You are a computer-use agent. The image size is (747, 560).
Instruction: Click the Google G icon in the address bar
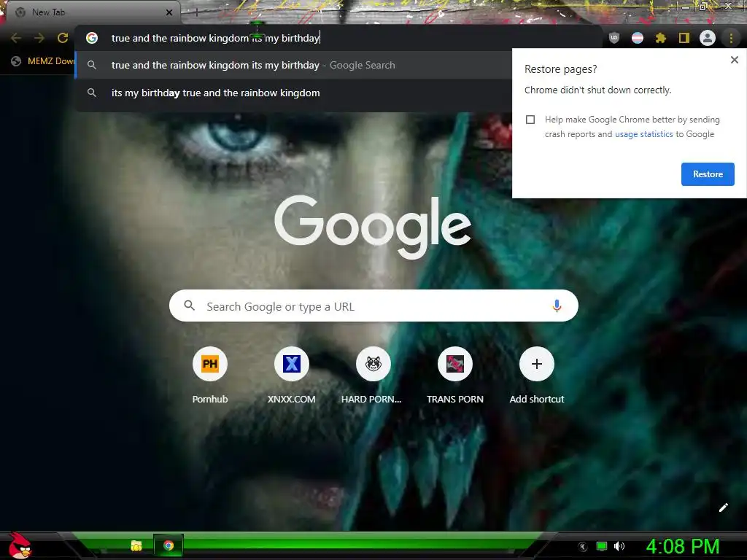(x=92, y=38)
